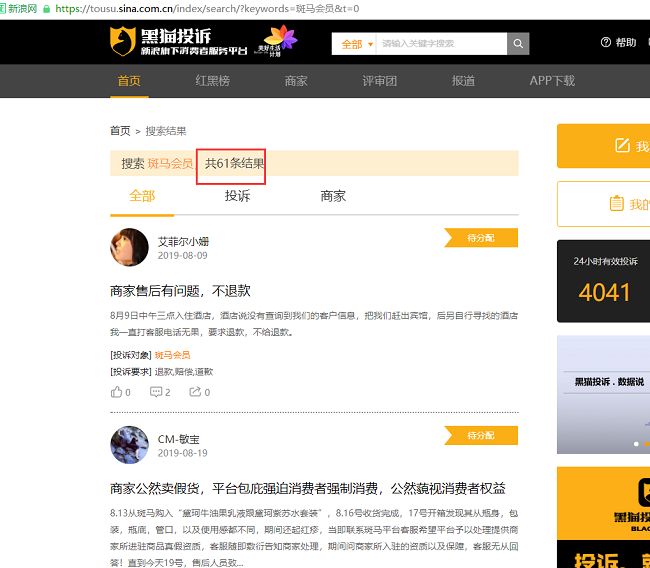Click date 2019-08-19

pyautogui.click(x=182, y=453)
